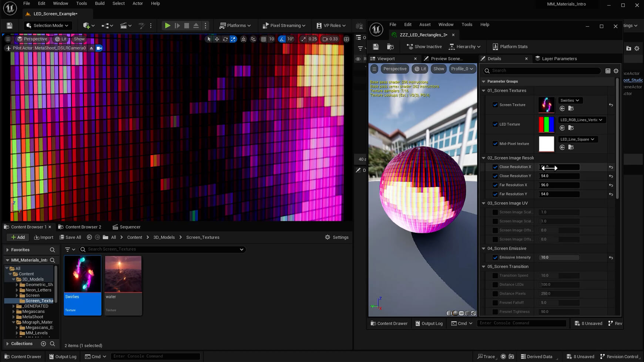Click the Emissive Intensity value slider
Viewport: 644px width, 362px height.
[x=559, y=257]
